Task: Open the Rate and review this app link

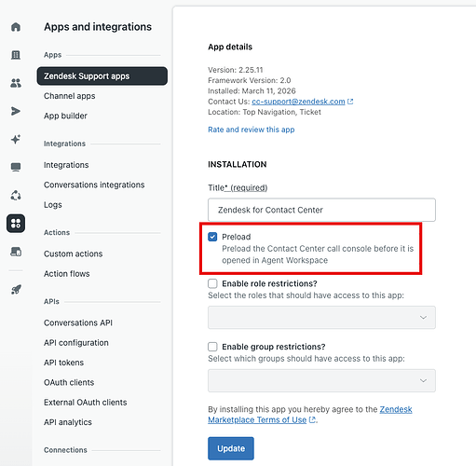Action: [x=252, y=130]
